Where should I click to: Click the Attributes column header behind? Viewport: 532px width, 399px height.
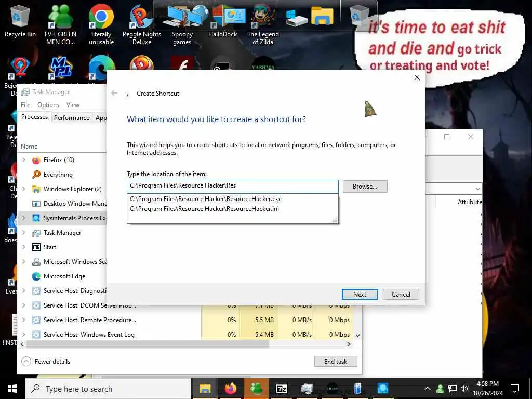(470, 202)
